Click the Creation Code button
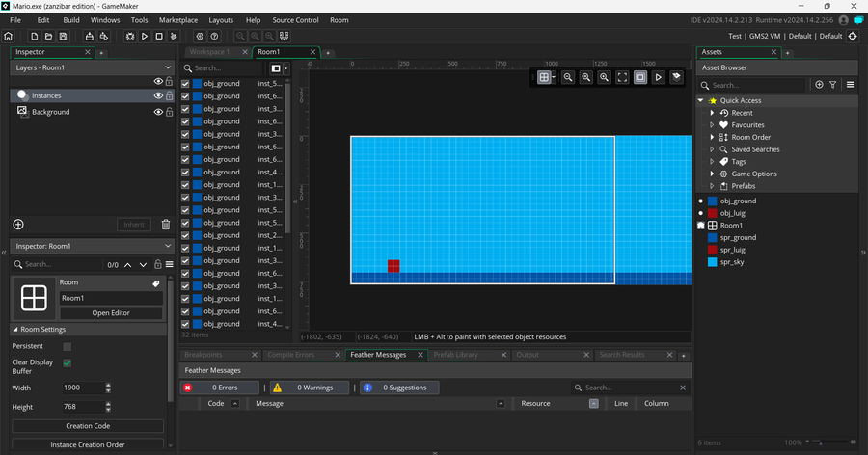The width and height of the screenshot is (868, 455). 88,425
